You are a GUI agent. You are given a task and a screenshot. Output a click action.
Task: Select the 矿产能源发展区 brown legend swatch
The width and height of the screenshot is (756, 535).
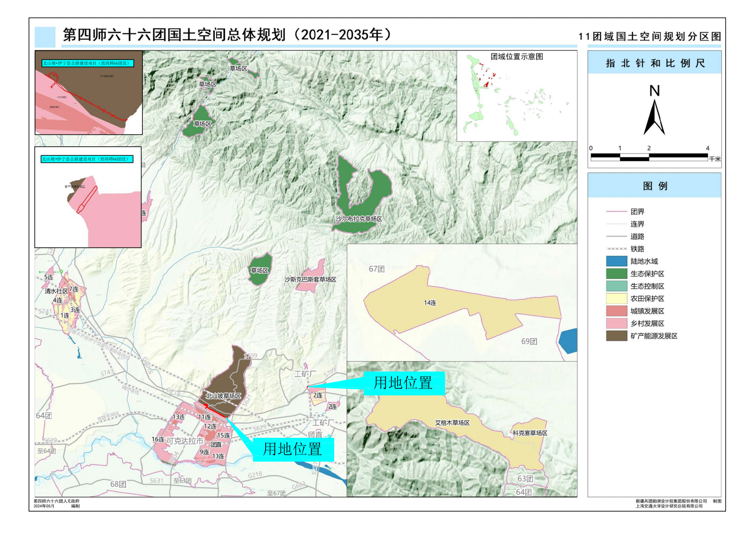pyautogui.click(x=617, y=335)
